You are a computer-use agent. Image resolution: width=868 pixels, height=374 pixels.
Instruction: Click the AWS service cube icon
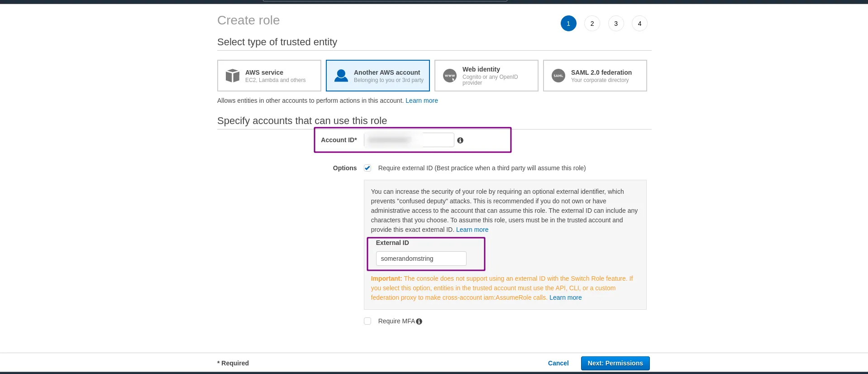(x=232, y=76)
